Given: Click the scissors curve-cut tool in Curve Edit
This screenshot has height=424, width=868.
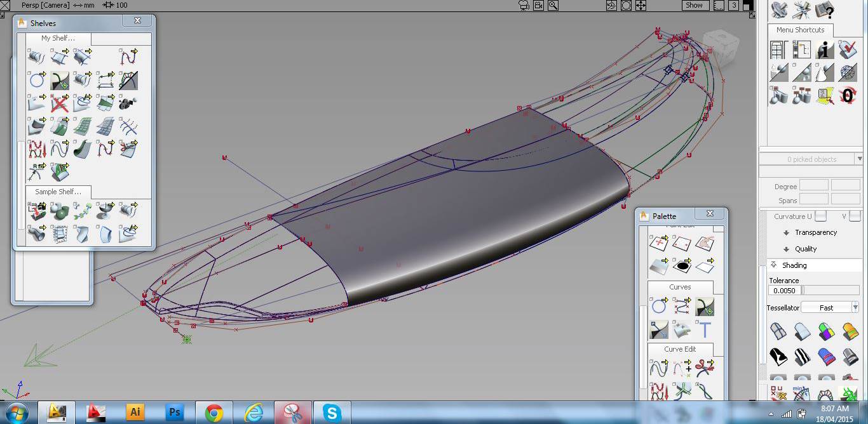Looking at the screenshot, I should [705, 368].
